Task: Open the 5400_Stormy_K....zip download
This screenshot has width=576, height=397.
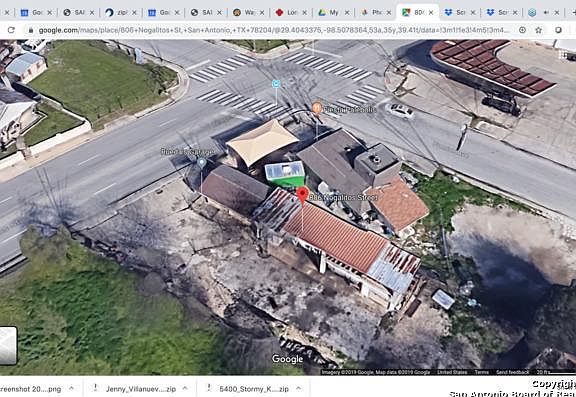Action: tap(254, 389)
